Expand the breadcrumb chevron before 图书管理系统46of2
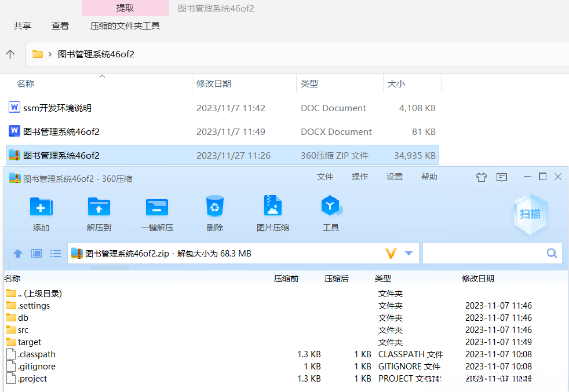Viewport: 569px width, 392px height. (x=50, y=54)
